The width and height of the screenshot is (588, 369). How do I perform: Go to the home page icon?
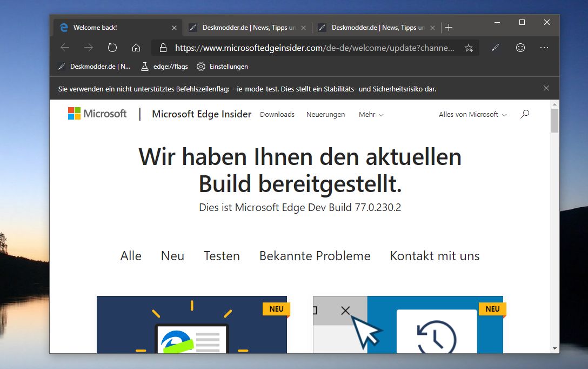[136, 48]
